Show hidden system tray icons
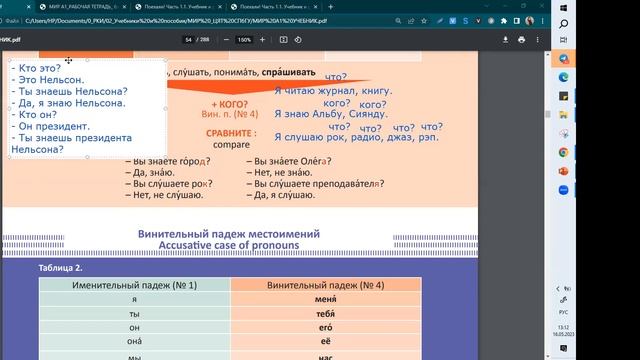 (x=558, y=289)
